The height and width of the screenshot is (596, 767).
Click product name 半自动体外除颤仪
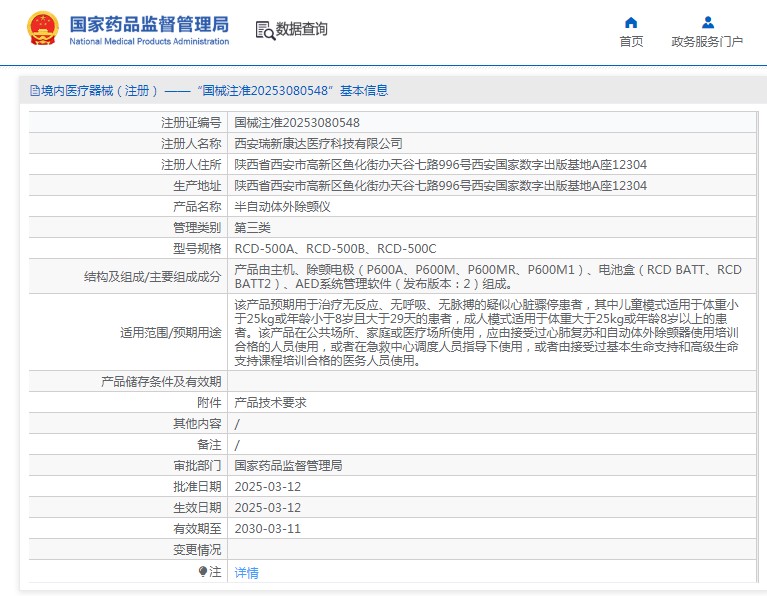[x=282, y=207]
